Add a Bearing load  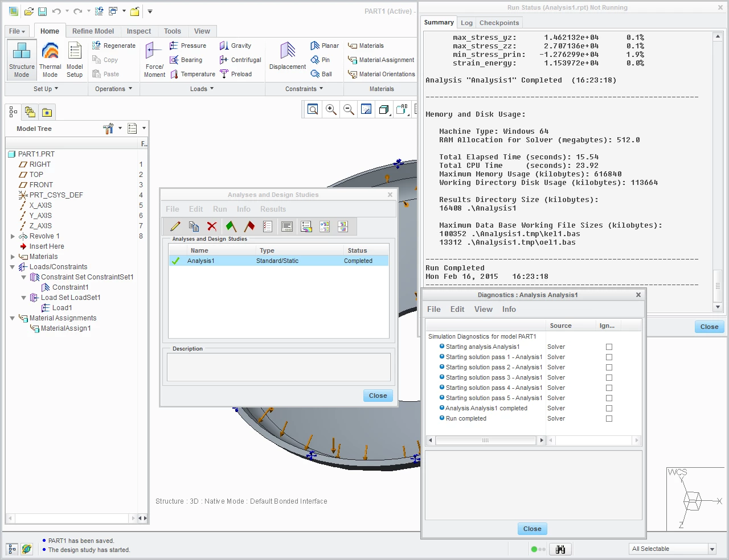[186, 60]
